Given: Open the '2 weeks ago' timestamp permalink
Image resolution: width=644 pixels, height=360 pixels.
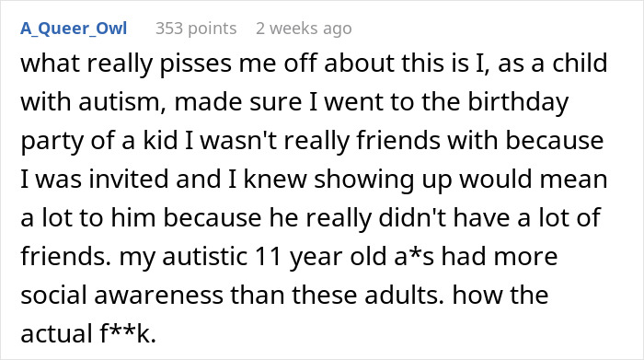Looking at the screenshot, I should [x=304, y=29].
